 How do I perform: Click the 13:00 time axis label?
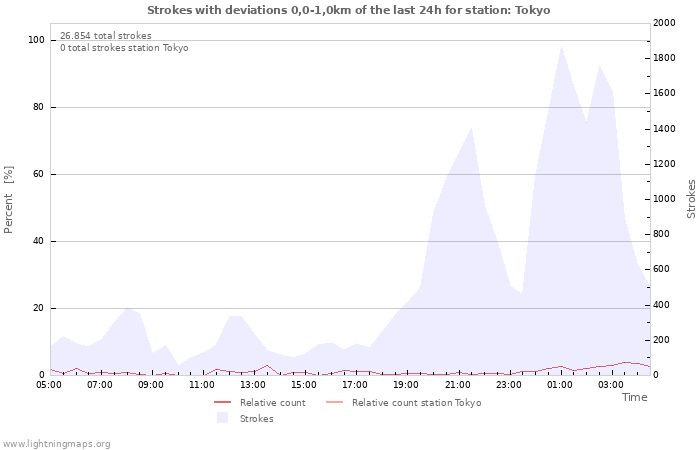coord(253,385)
